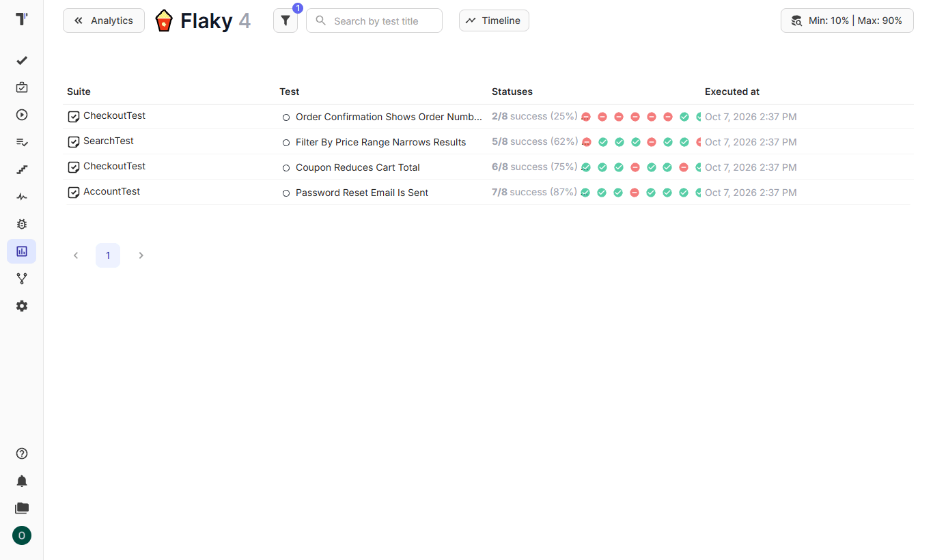Click the '2/8 success (25%)' text
The width and height of the screenshot is (933, 560).
coord(535,116)
